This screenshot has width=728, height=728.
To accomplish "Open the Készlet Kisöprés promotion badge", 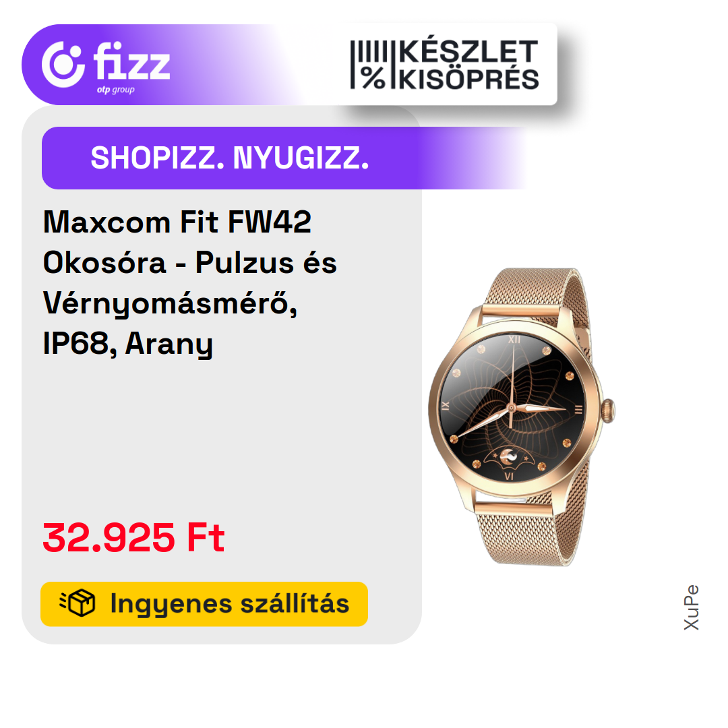I will 444,65.
